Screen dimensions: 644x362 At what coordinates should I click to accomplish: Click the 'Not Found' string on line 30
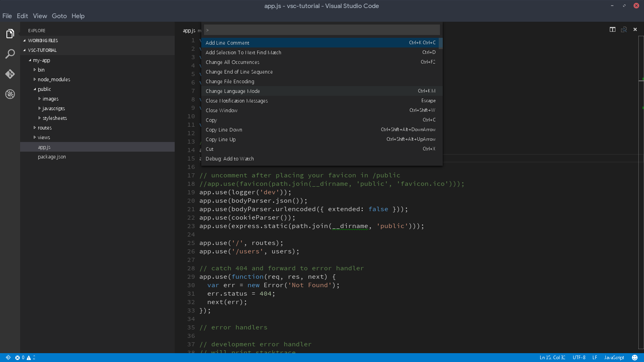(310, 285)
